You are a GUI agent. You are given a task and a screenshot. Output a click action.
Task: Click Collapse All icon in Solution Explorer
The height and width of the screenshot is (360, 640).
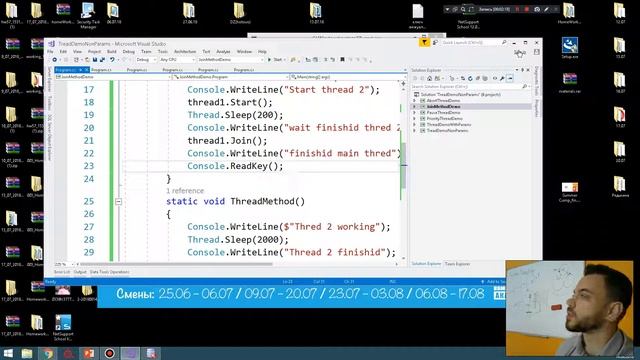pyautogui.click(x=478, y=78)
